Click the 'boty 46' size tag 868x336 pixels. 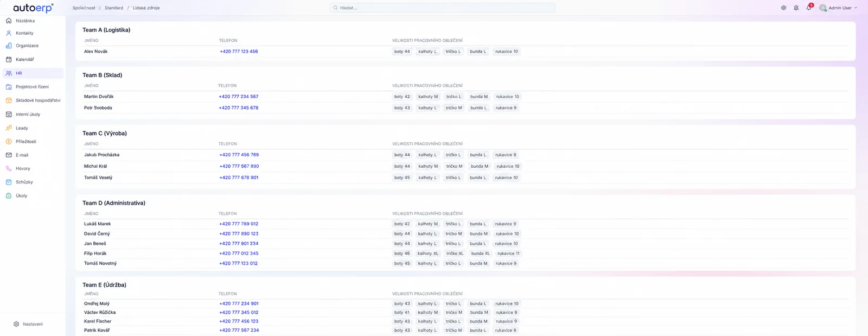[402, 253]
